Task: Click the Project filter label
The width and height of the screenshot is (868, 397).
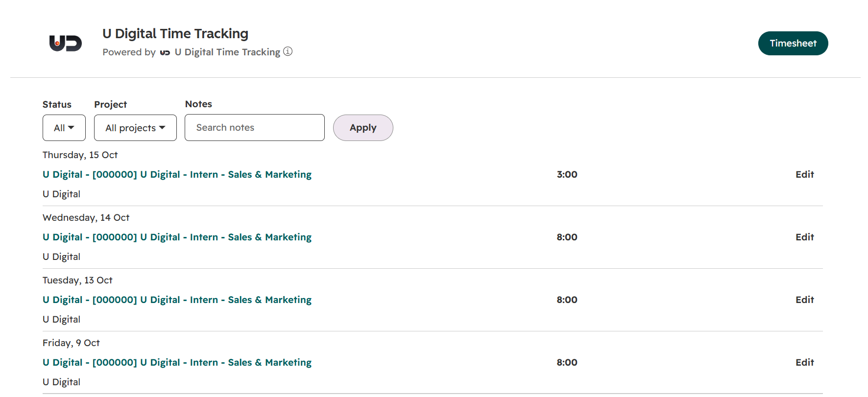Action: pos(110,104)
